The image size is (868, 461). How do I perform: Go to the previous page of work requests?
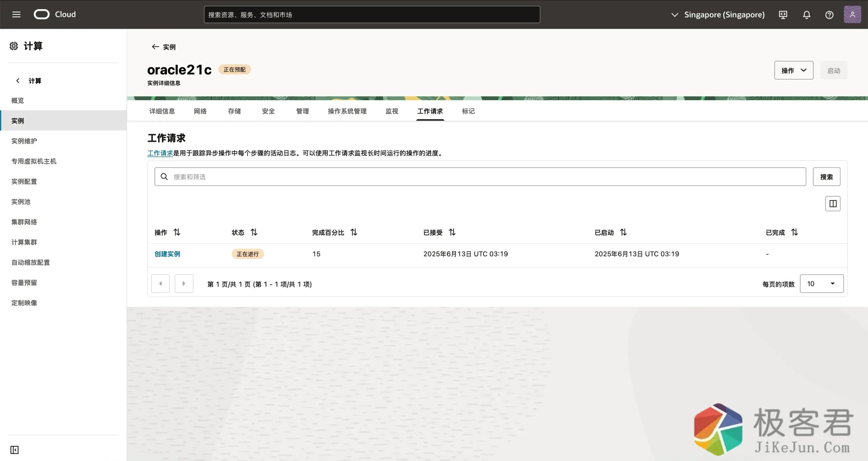click(x=160, y=284)
